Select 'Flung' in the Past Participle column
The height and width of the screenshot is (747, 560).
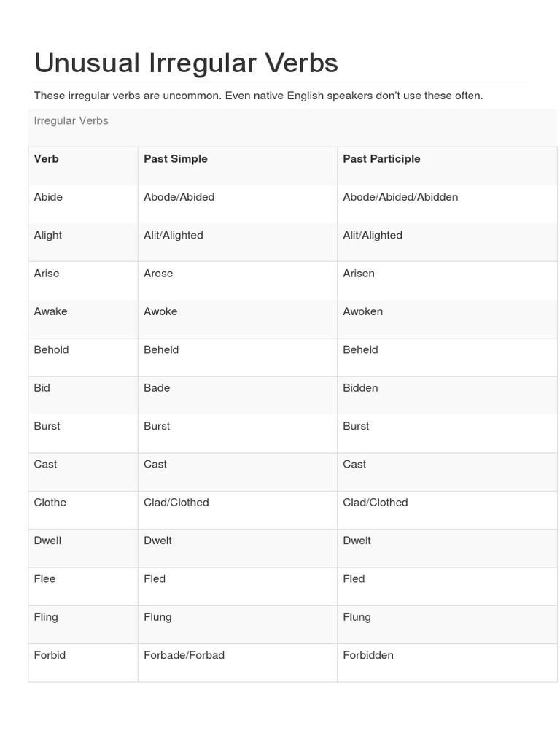(x=357, y=617)
